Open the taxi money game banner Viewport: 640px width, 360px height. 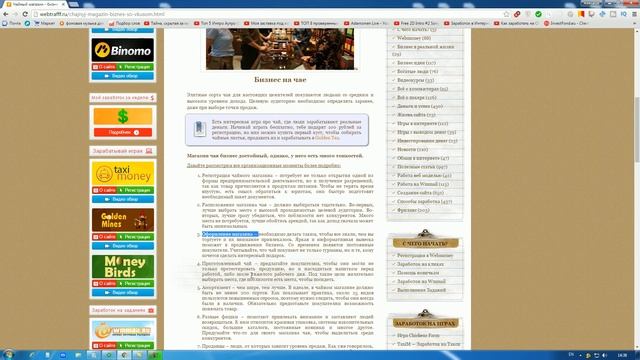123,173
